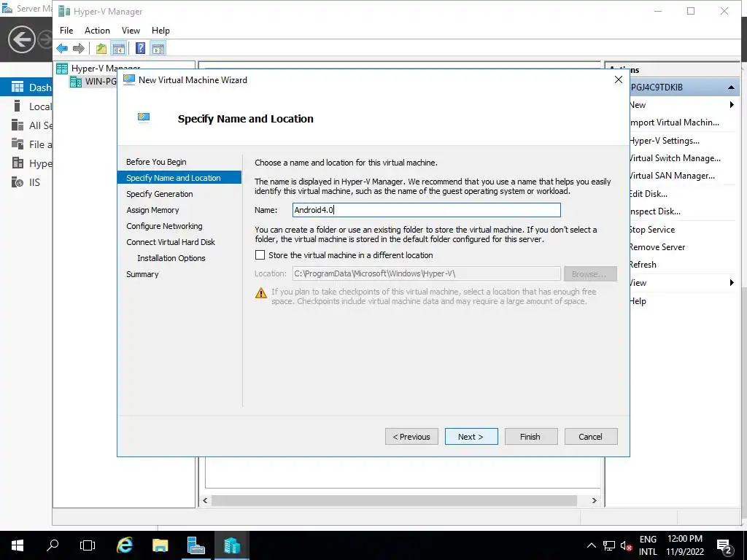Click the Browse... button
This screenshot has height=560, width=747.
[x=590, y=274]
